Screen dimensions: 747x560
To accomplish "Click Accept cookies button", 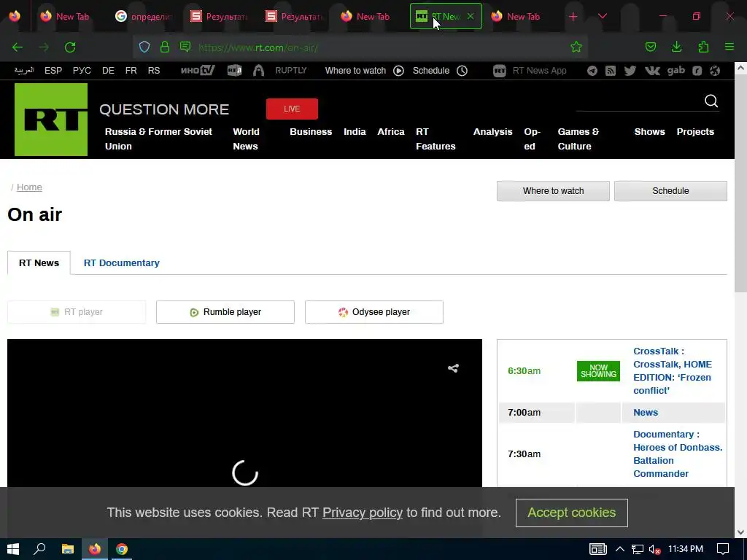I will [x=572, y=513].
